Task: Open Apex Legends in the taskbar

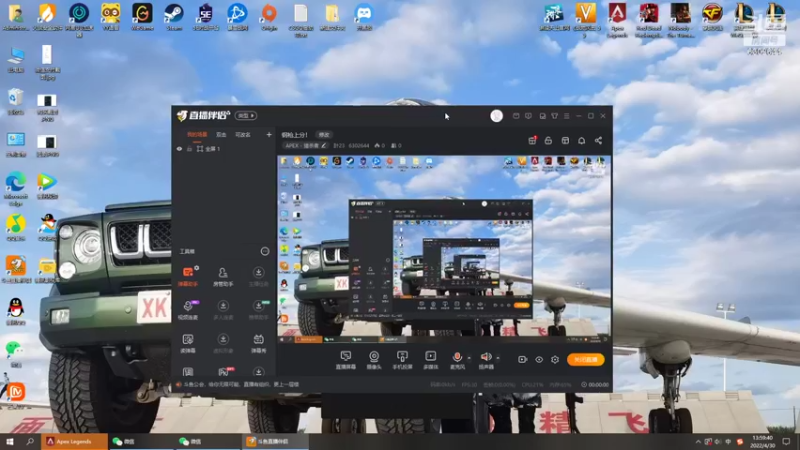Action: 74,441
